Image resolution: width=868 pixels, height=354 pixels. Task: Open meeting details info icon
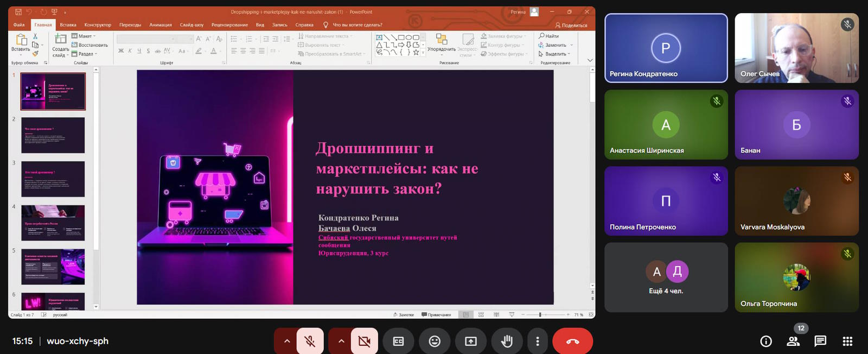click(x=766, y=341)
